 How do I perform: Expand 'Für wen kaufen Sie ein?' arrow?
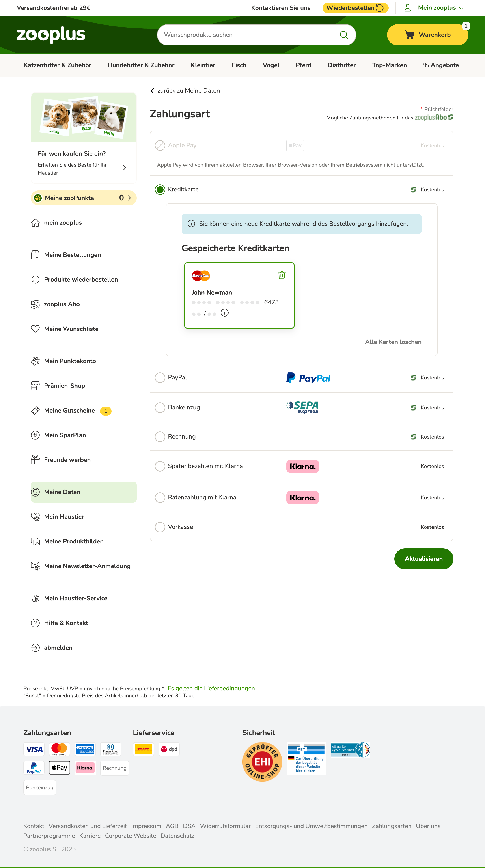point(124,168)
